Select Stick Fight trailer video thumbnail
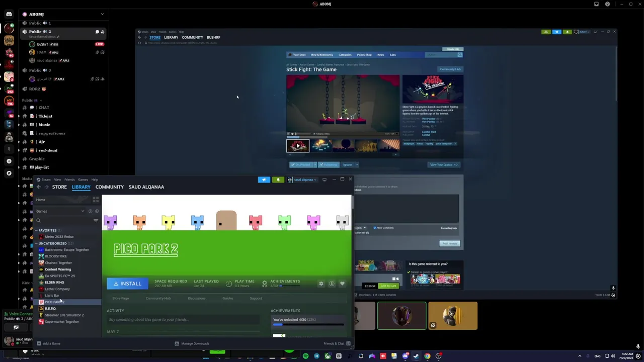The image size is (644, 362). [x=298, y=146]
